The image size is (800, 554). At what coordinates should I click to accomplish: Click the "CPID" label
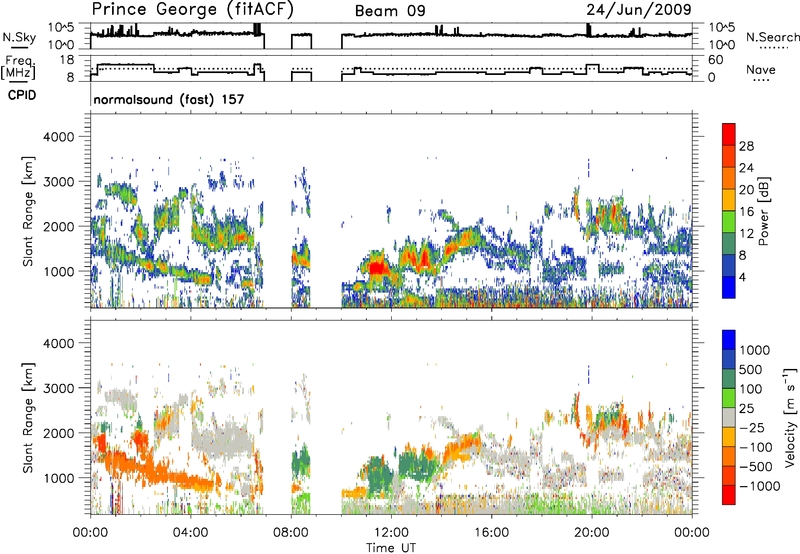(22, 95)
